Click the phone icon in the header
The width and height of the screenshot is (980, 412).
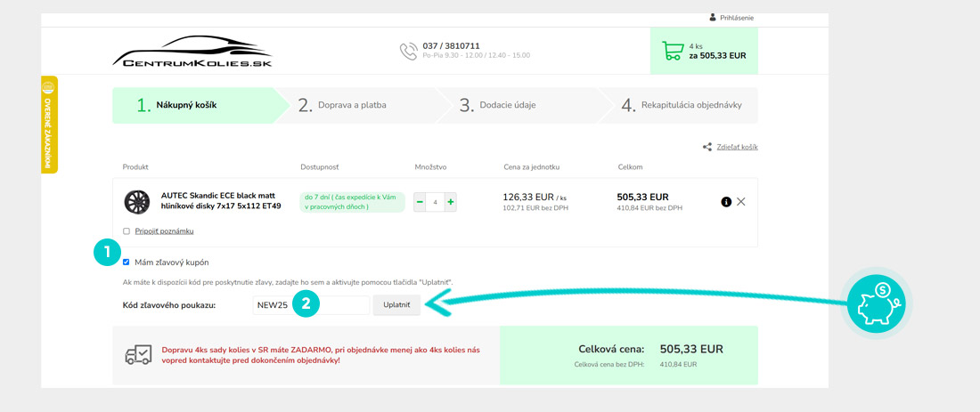pyautogui.click(x=408, y=51)
